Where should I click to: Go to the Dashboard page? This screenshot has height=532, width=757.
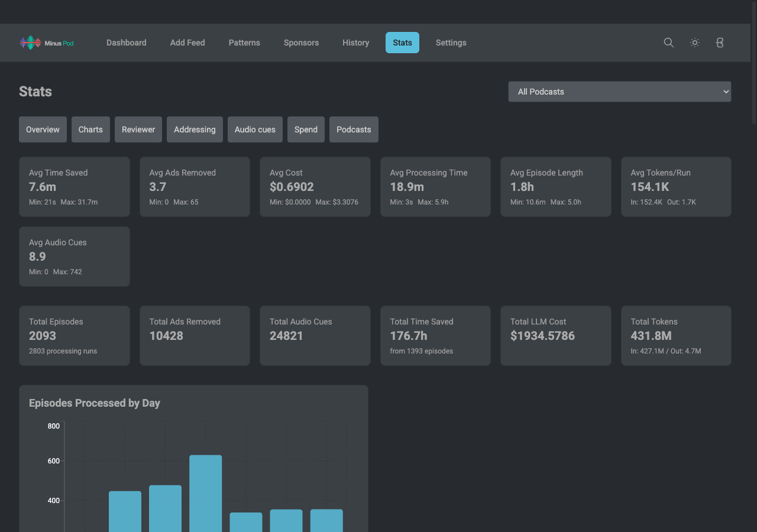click(127, 43)
